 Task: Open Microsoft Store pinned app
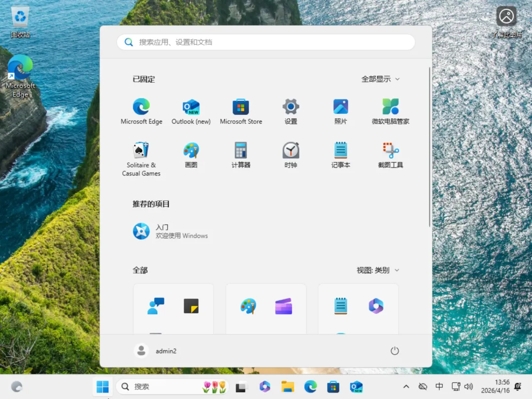(x=241, y=111)
